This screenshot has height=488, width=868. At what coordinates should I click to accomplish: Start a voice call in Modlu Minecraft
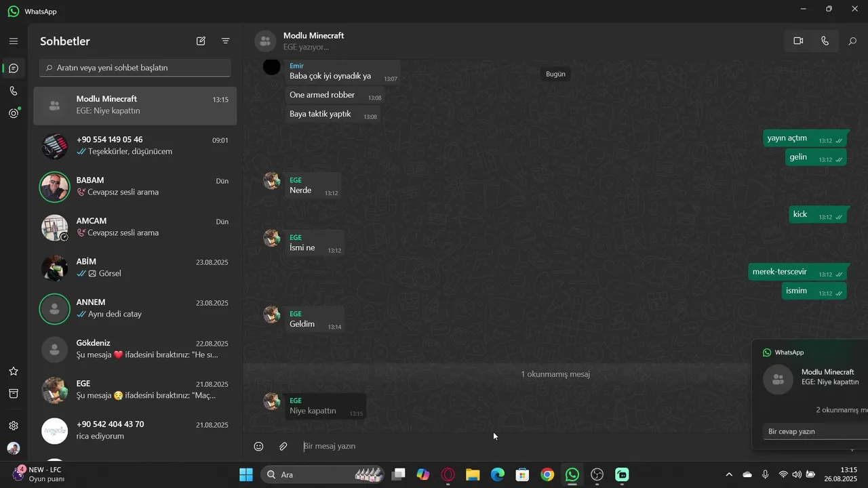pyautogui.click(x=825, y=41)
